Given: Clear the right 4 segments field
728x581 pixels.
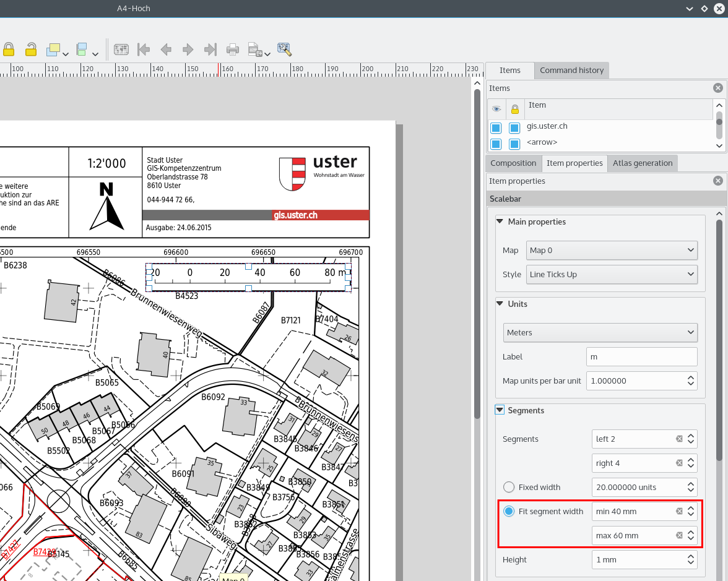Looking at the screenshot, I should point(679,463).
